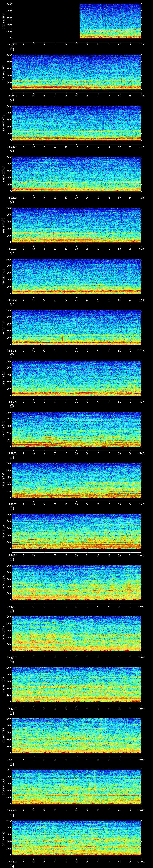Image resolution: width=153 pixels, height=868 pixels.
Task: Select the 11:15:00 spectrogram panel
Action: 77,583
